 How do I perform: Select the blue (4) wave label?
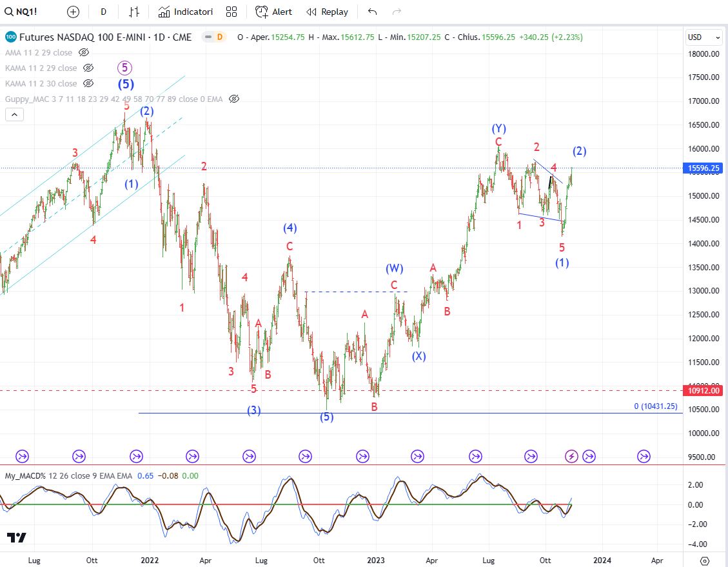[290, 228]
